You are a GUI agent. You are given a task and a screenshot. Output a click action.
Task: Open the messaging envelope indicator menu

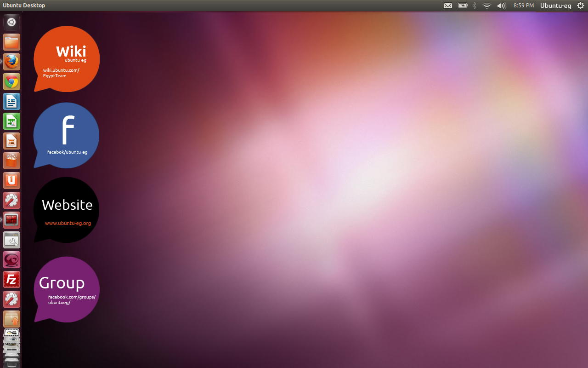448,6
